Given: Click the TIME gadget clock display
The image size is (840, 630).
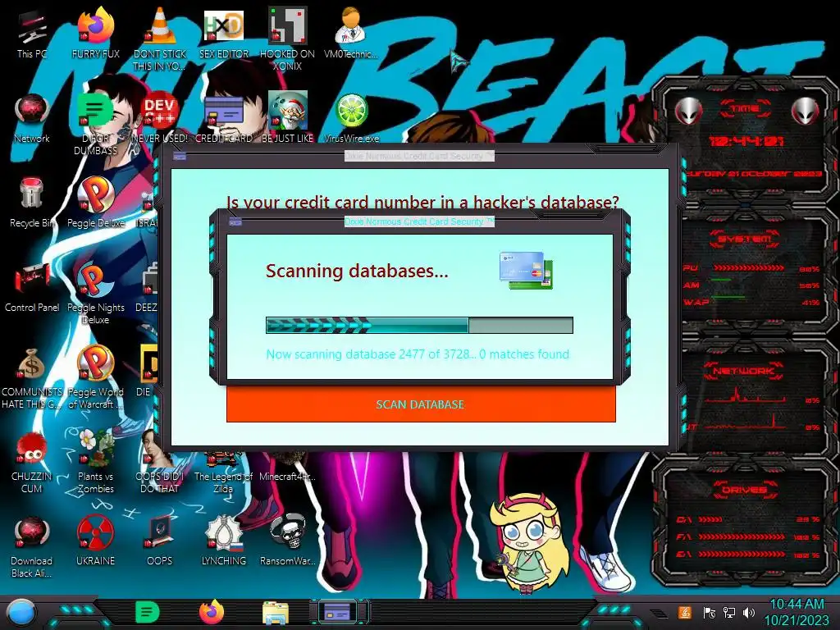Looking at the screenshot, I should click(745, 141).
